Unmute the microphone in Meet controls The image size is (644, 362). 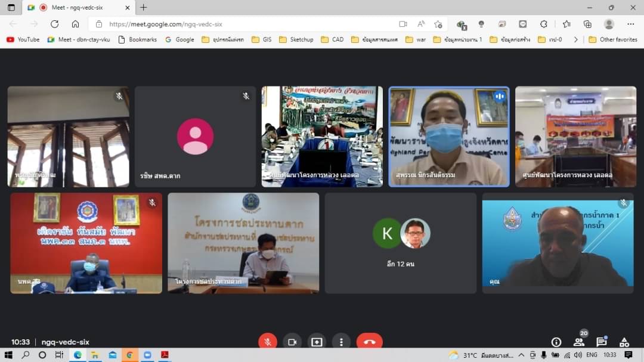[x=267, y=342]
